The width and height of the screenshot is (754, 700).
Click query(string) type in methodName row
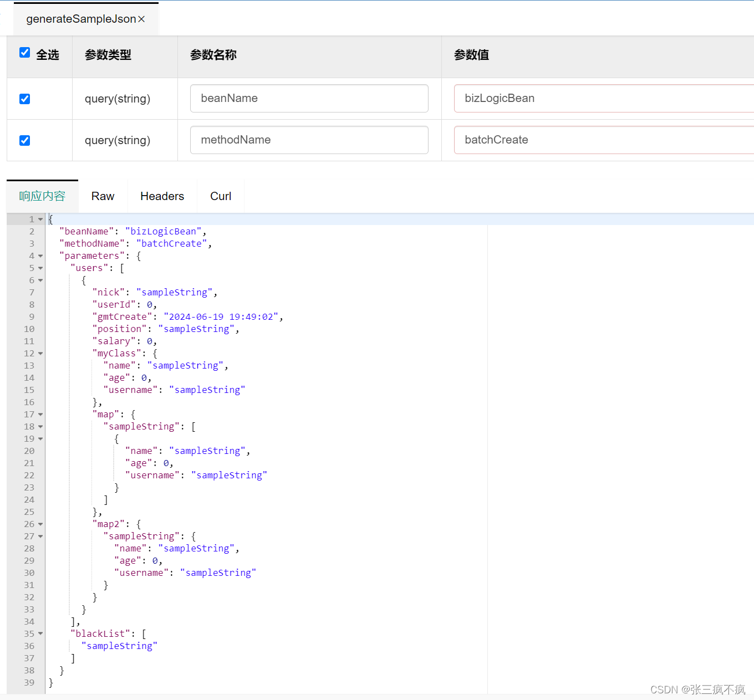click(118, 140)
